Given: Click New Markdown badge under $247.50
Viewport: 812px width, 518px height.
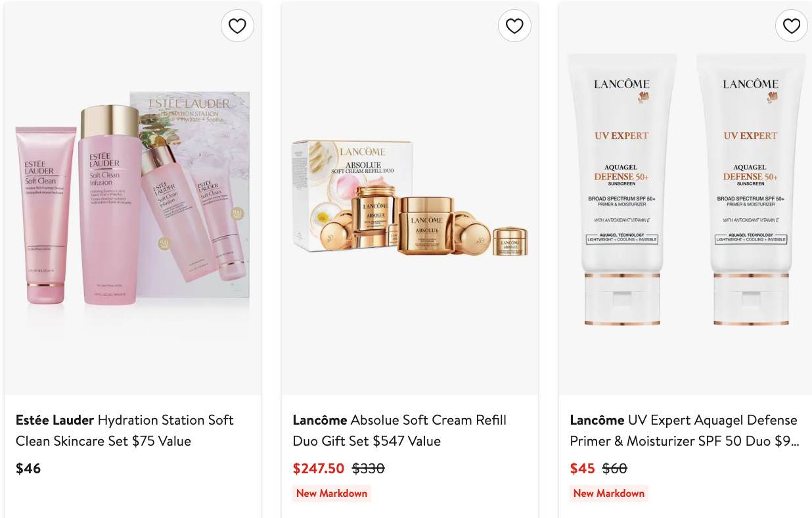Looking at the screenshot, I should coord(332,494).
